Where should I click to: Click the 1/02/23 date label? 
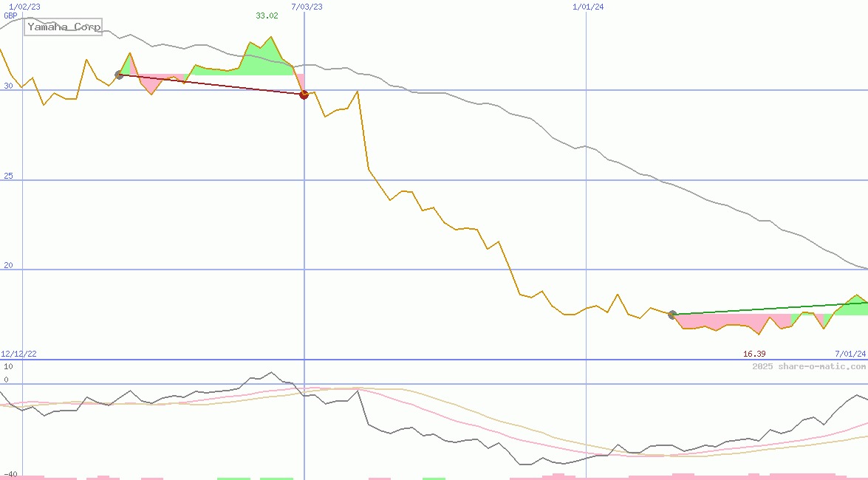point(24,7)
